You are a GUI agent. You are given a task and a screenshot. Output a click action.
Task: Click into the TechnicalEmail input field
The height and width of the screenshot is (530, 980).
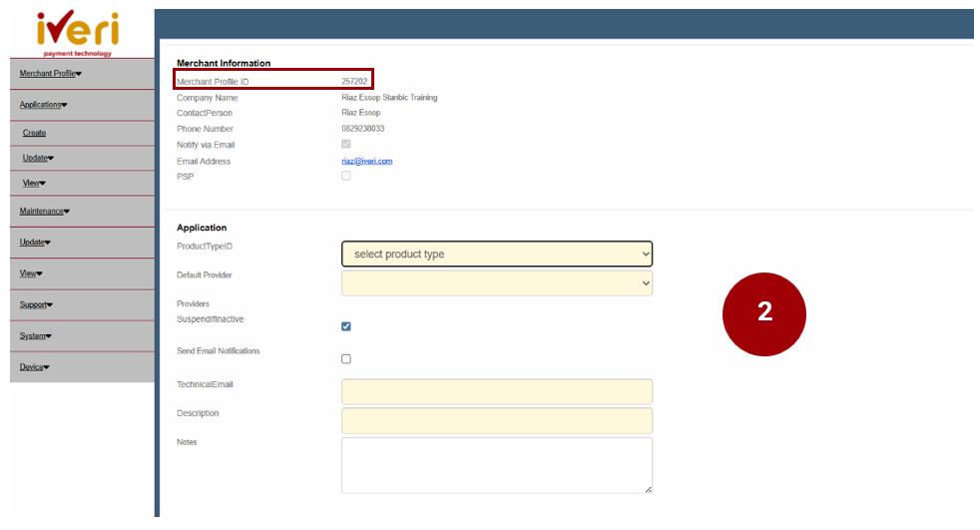coord(497,392)
